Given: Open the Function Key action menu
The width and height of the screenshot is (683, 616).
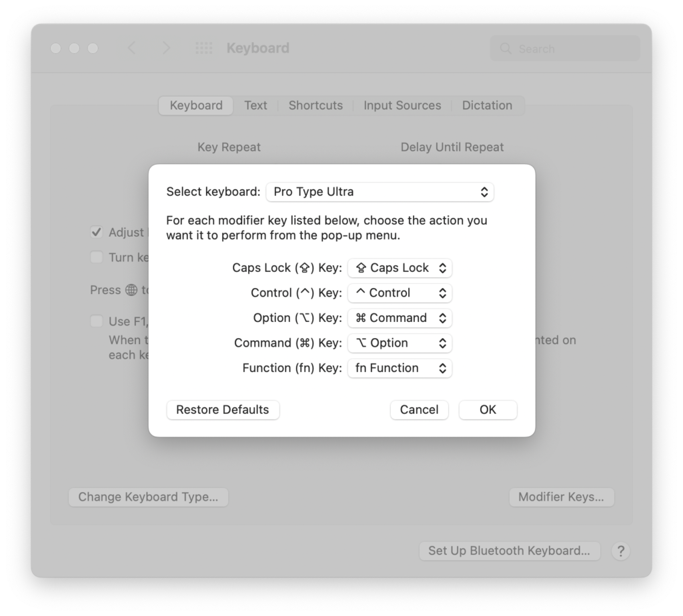Looking at the screenshot, I should (x=400, y=368).
